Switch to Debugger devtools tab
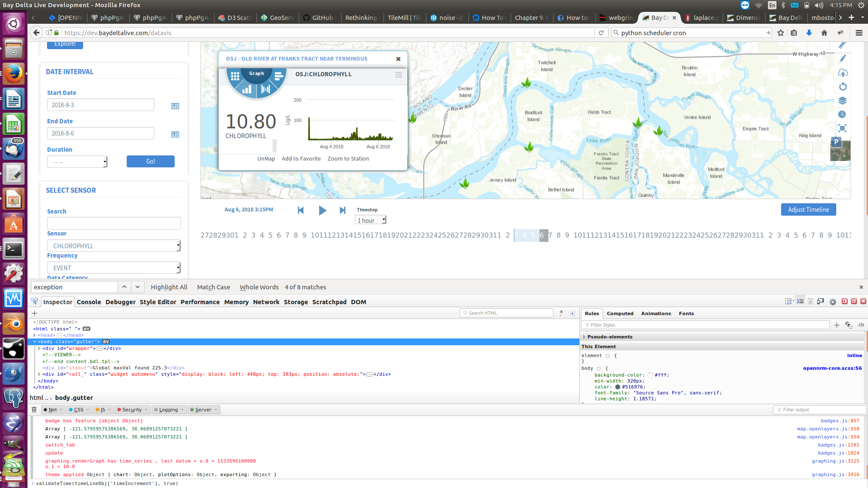Viewport: 868px width, 488px height. point(120,302)
